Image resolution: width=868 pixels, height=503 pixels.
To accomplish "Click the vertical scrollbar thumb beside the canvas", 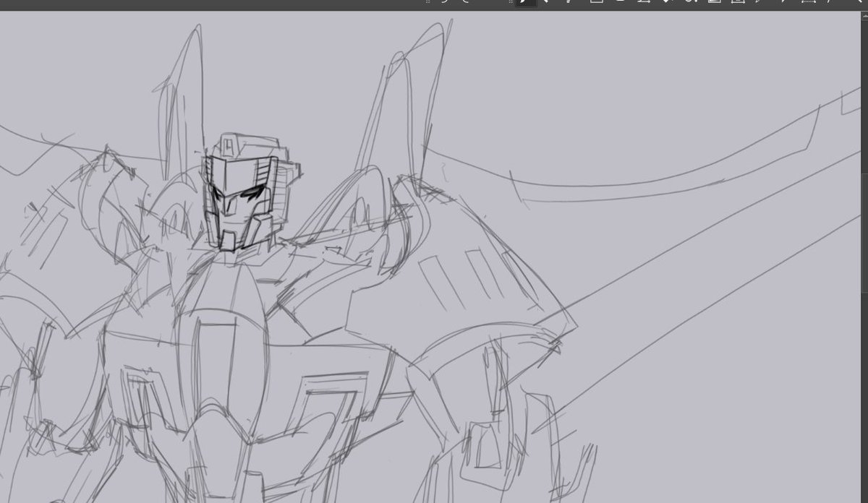I will 865,233.
